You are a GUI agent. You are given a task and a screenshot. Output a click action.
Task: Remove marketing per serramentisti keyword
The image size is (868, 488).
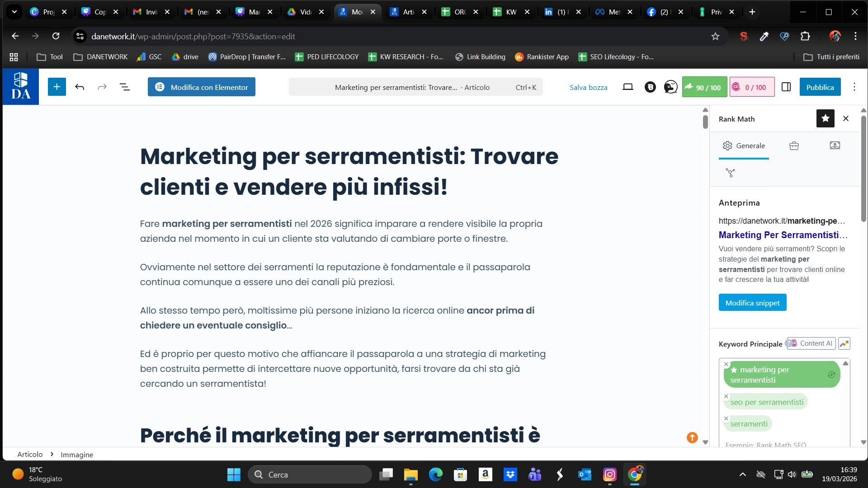(726, 364)
